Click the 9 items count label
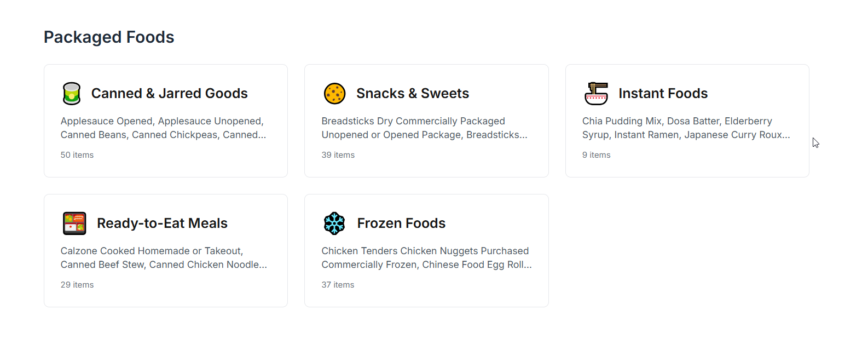This screenshot has height=338, width=868. coord(597,155)
